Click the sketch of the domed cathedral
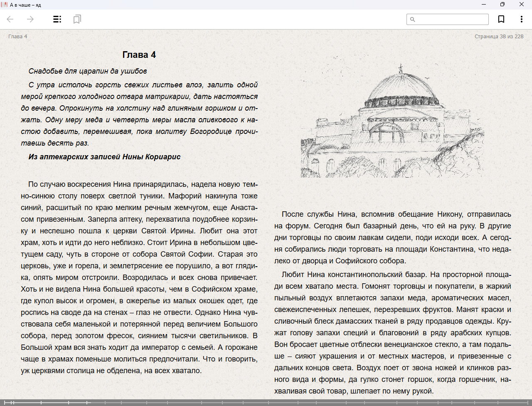 [392, 121]
